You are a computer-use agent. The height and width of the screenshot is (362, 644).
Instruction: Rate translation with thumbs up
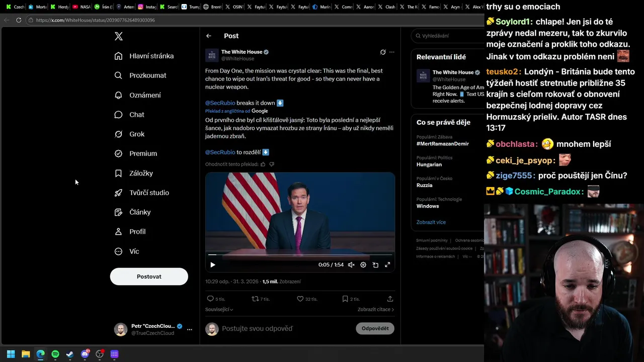coord(263,164)
